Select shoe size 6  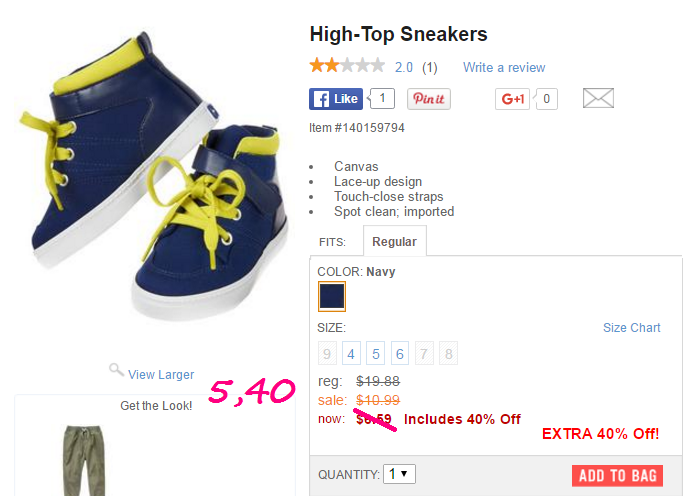pyautogui.click(x=400, y=353)
